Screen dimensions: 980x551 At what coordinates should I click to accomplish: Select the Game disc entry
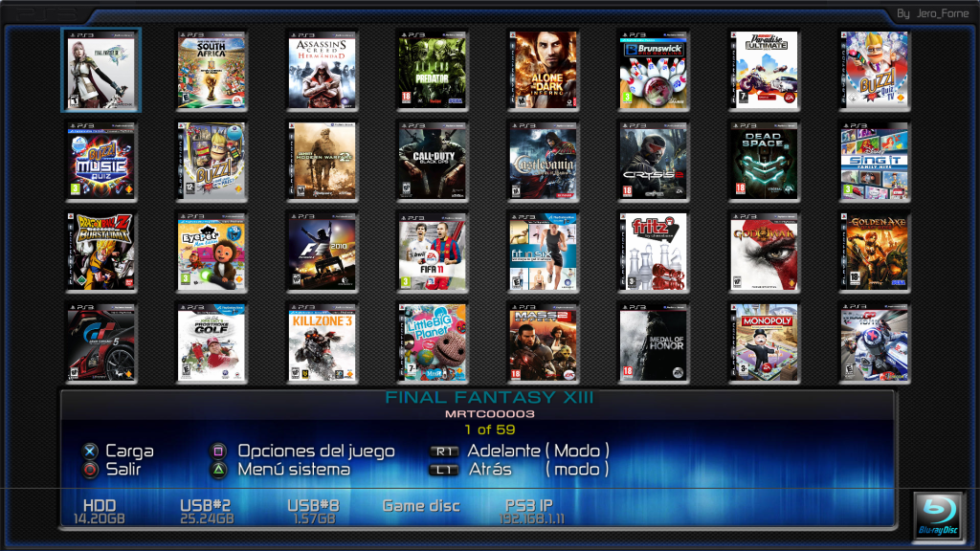pyautogui.click(x=421, y=506)
